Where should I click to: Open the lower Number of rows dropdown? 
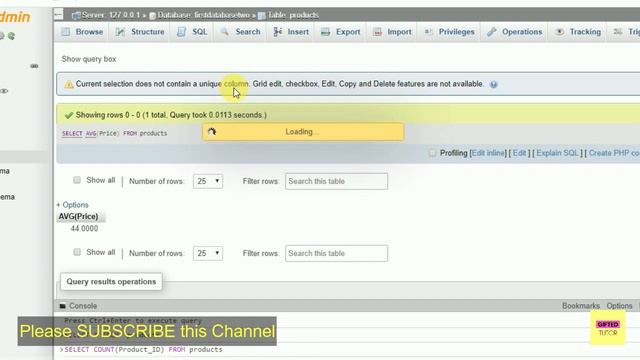(x=208, y=253)
